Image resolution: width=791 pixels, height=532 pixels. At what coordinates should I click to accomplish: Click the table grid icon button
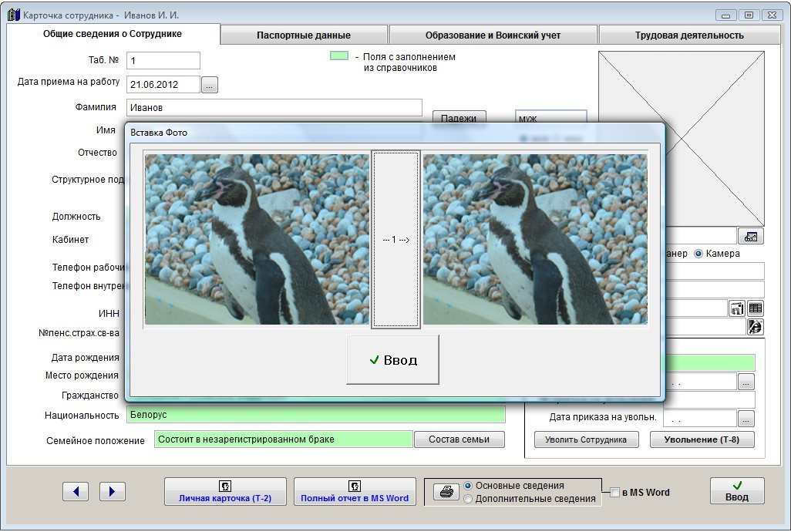pyautogui.click(x=755, y=308)
